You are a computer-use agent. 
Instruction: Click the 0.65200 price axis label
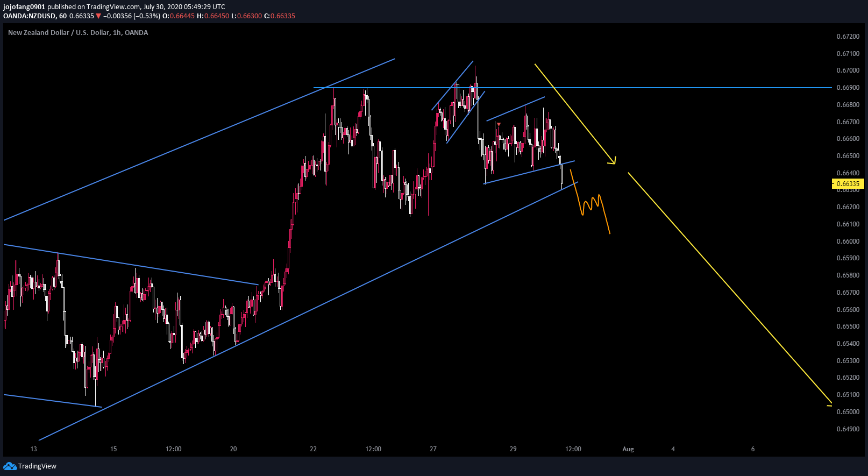click(848, 378)
